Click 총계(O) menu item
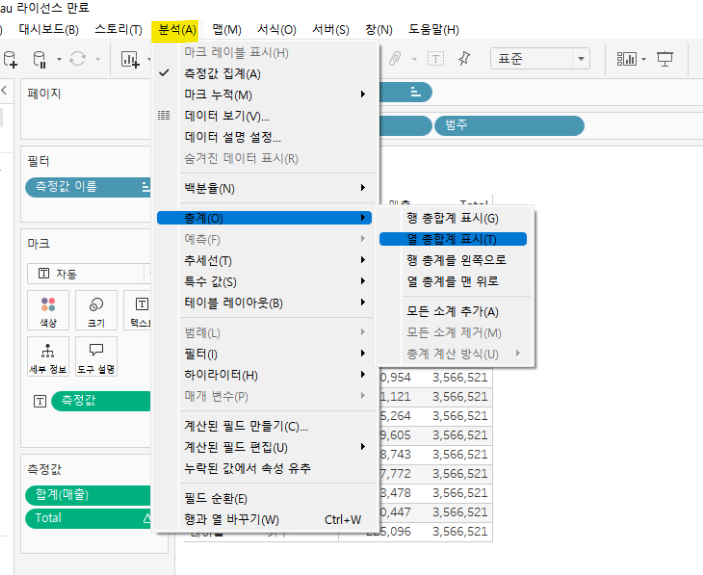The height and width of the screenshot is (575, 703). tap(265, 218)
